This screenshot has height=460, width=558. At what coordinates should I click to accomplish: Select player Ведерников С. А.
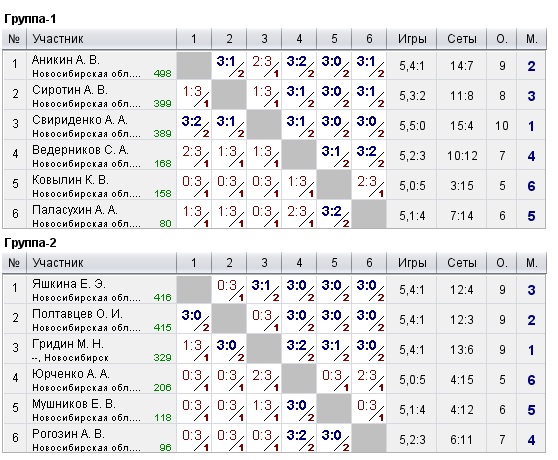pyautogui.click(x=80, y=150)
